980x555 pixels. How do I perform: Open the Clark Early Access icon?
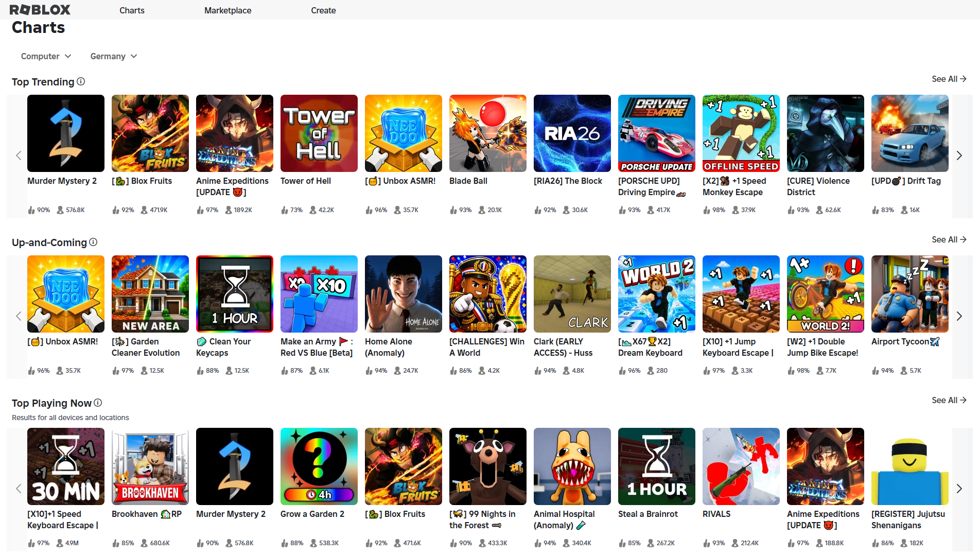pyautogui.click(x=572, y=294)
